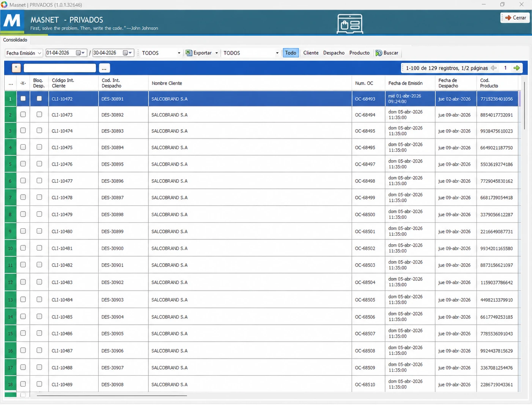Go to next page with green arrow
532x405 pixels.
click(x=516, y=68)
